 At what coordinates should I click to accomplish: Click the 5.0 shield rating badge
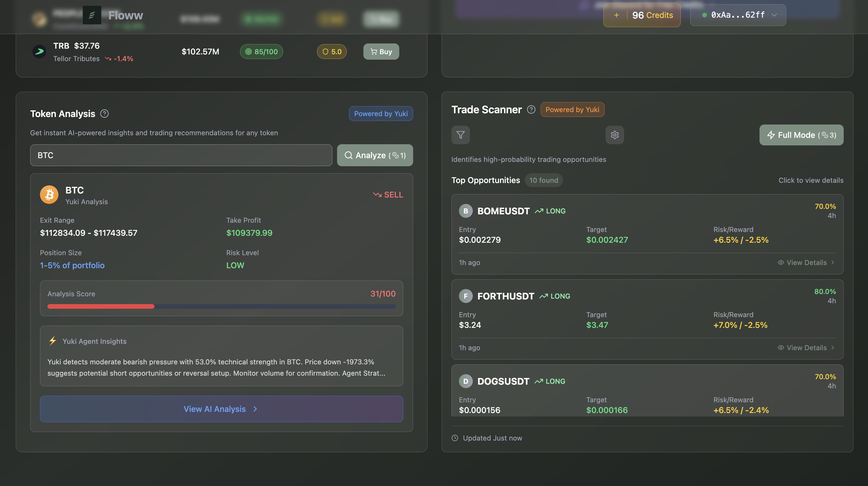(332, 52)
